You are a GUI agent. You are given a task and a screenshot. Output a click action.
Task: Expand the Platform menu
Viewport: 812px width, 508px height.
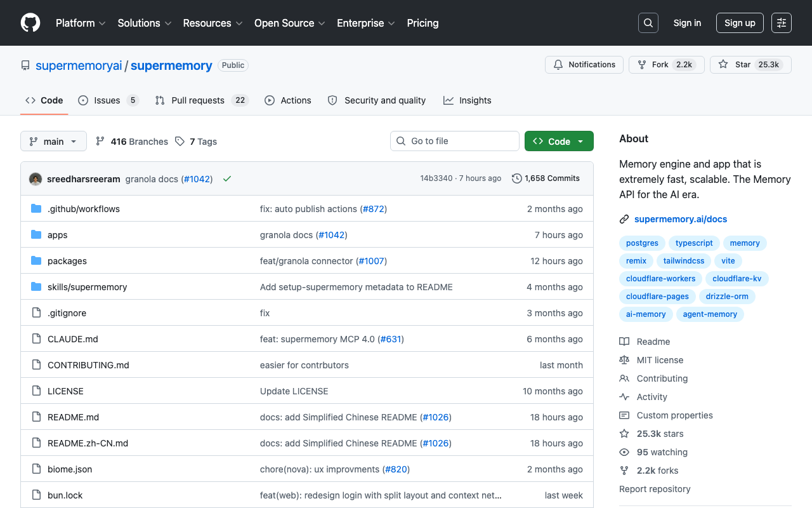pyautogui.click(x=81, y=23)
